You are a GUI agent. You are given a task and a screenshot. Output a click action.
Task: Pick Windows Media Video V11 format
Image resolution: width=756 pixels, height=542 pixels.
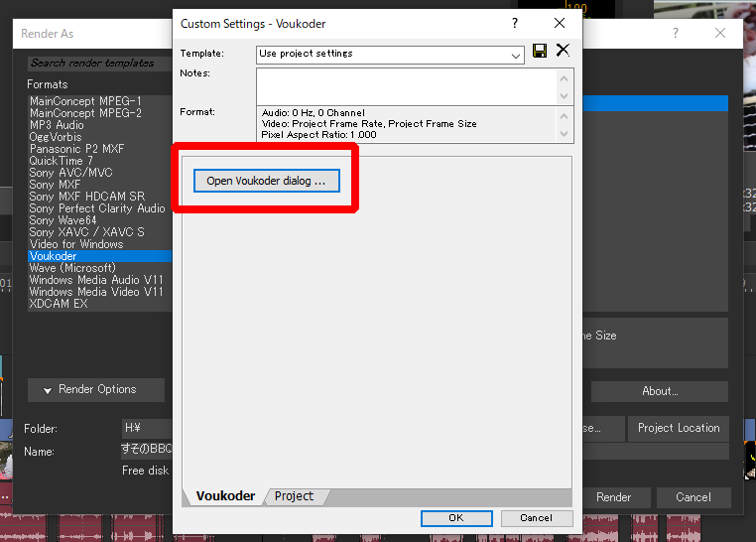[96, 292]
